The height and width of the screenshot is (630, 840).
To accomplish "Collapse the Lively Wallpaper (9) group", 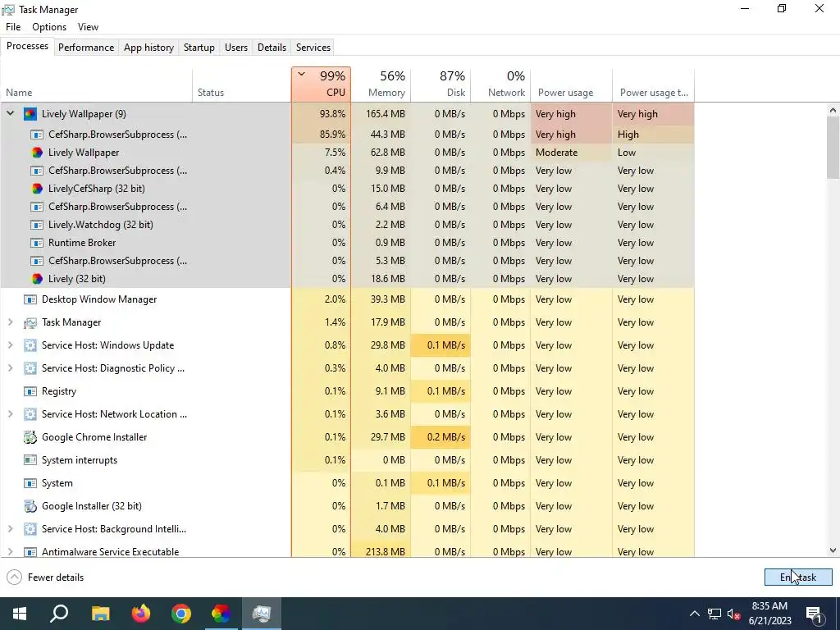I will point(10,113).
